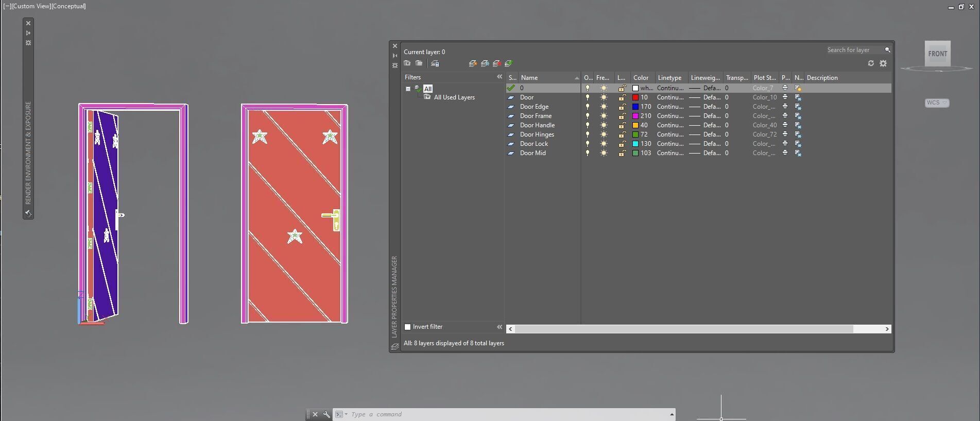Image resolution: width=980 pixels, height=421 pixels.
Task: Create a new layer with New Layer icon
Action: [x=473, y=63]
